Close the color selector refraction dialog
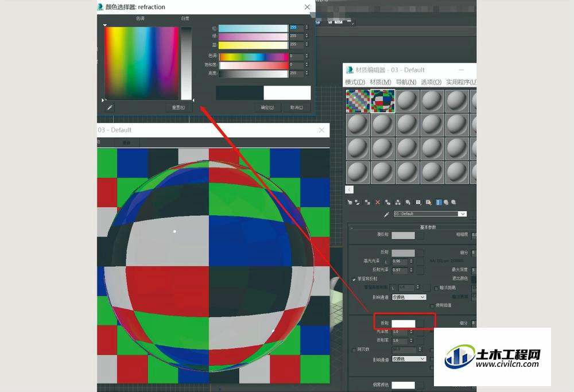The width and height of the screenshot is (574, 392). pyautogui.click(x=308, y=7)
